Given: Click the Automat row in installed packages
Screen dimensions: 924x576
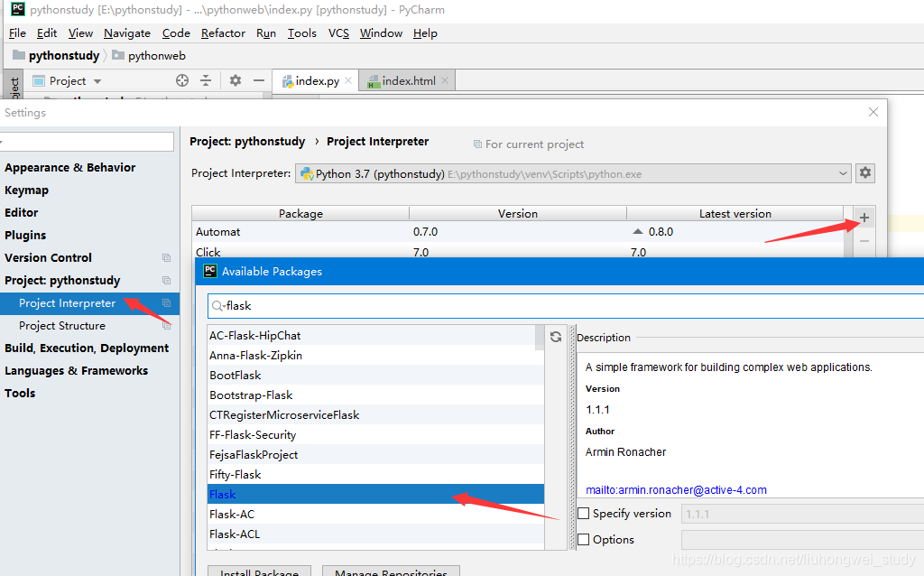Looking at the screenshot, I should (x=517, y=232).
